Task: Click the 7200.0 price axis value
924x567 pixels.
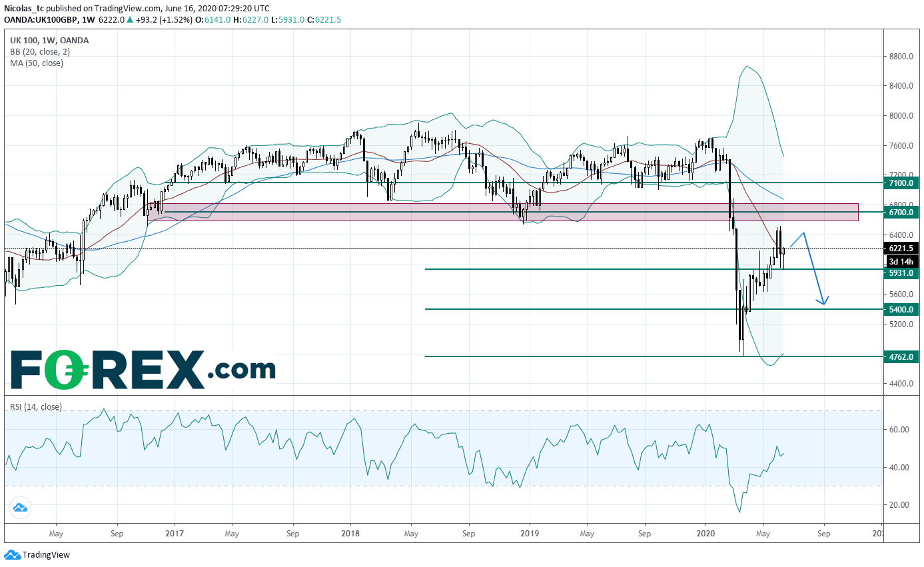Action: coord(902,175)
